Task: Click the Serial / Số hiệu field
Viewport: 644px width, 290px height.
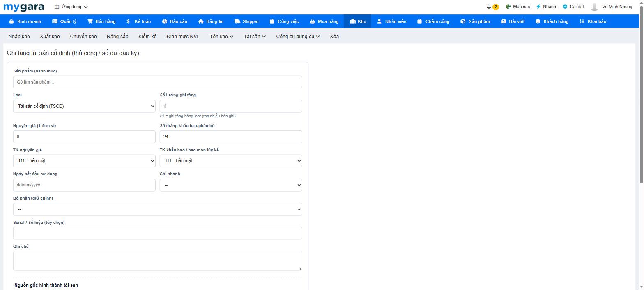Action: pyautogui.click(x=158, y=233)
